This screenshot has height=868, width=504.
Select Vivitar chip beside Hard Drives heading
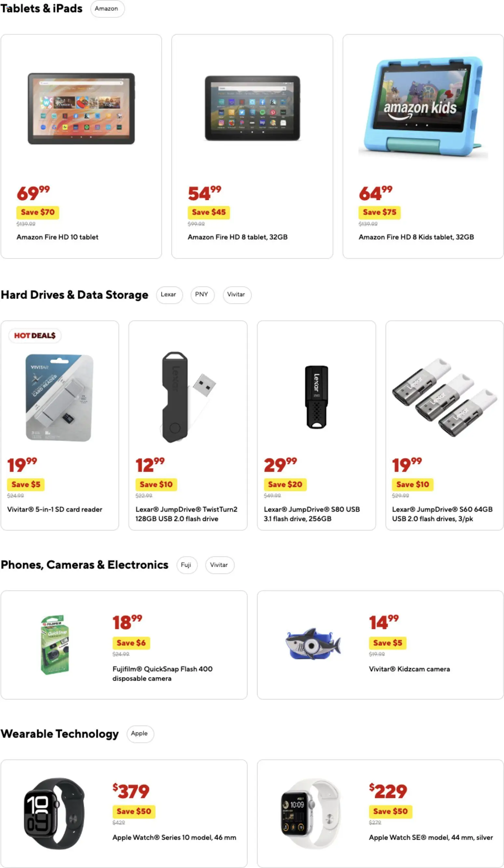pos(236,295)
